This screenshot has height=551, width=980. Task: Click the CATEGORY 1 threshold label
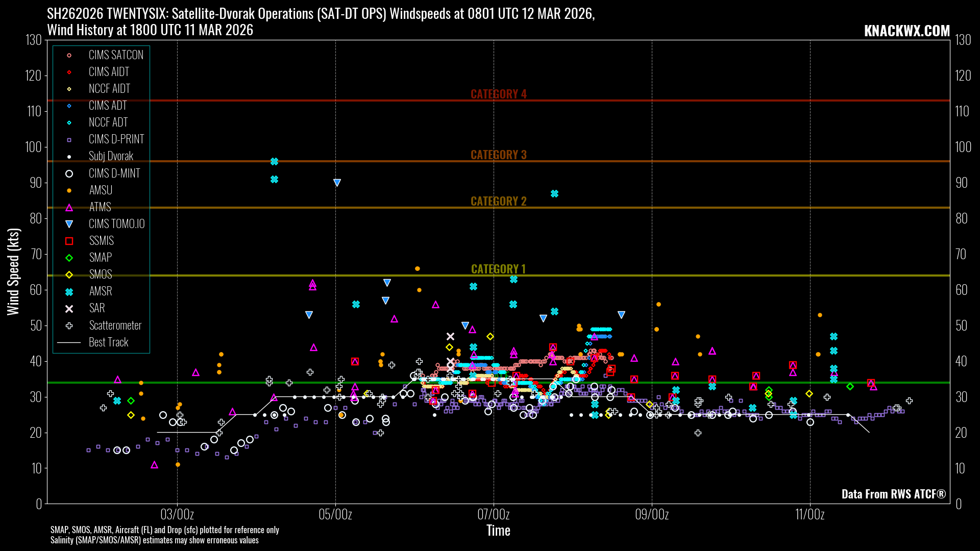click(x=498, y=269)
